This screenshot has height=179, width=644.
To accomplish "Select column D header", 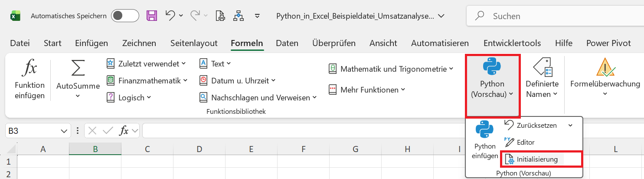I will click(x=199, y=149).
